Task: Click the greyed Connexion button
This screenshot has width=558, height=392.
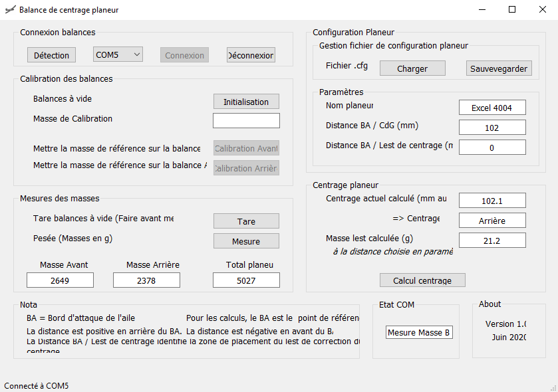Action: pos(184,55)
